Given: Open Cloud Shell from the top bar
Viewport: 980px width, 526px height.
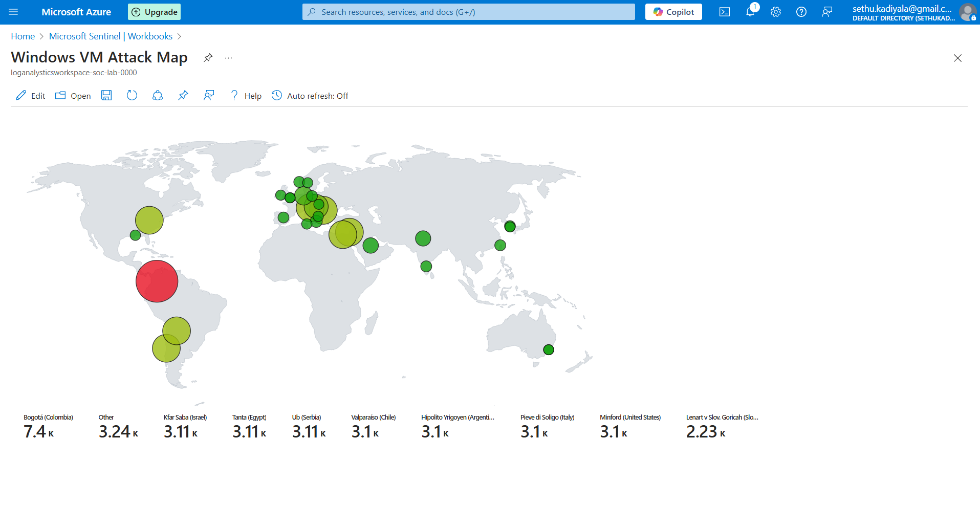Looking at the screenshot, I should (x=725, y=12).
